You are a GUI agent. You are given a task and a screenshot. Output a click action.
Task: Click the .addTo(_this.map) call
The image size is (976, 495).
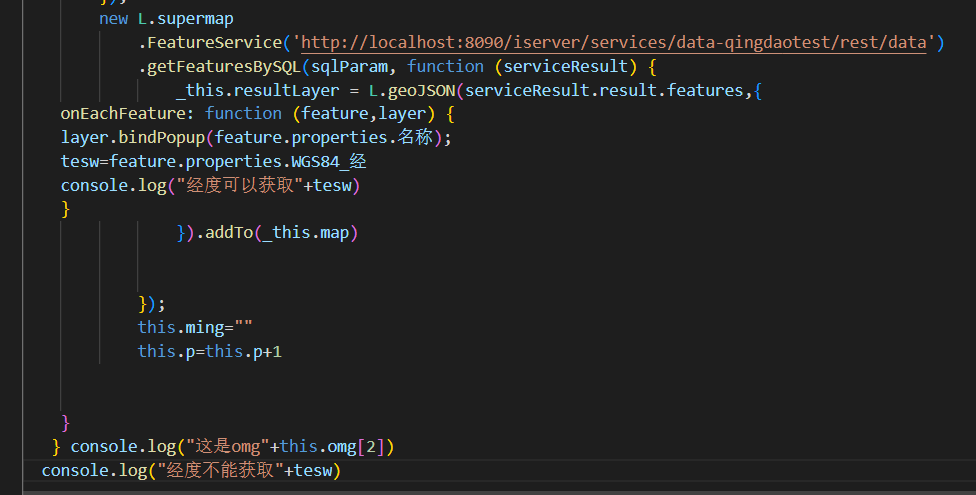277,232
